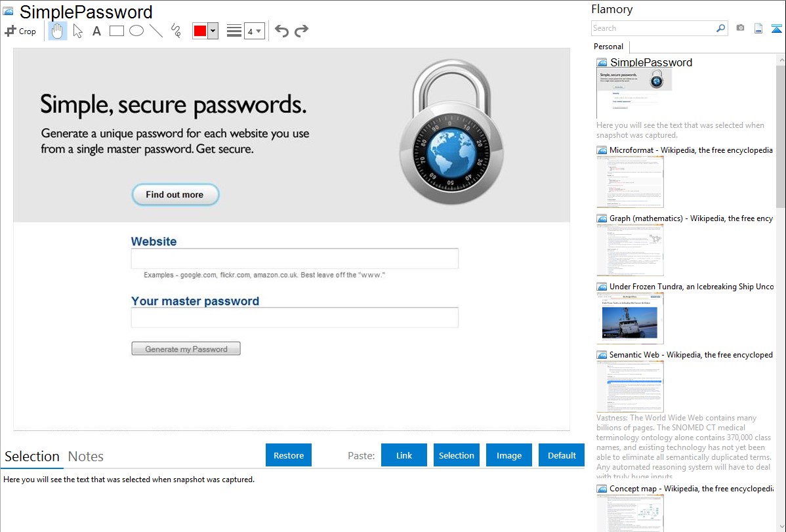
Task: Open the red color dropdown arrow
Action: point(213,31)
